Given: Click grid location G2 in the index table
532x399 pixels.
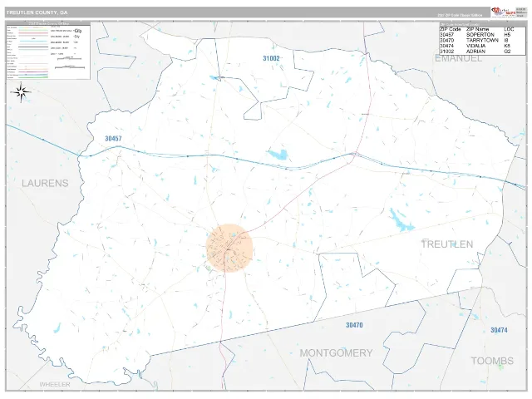Looking at the screenshot, I should (507, 52).
